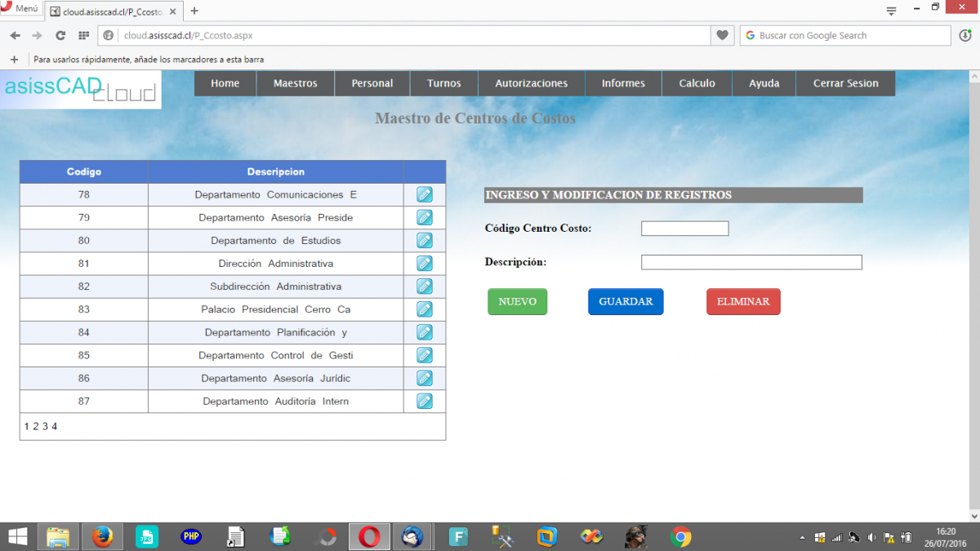The height and width of the screenshot is (551, 980).
Task: Edit the Departamento de Estudios row
Action: coord(425,240)
